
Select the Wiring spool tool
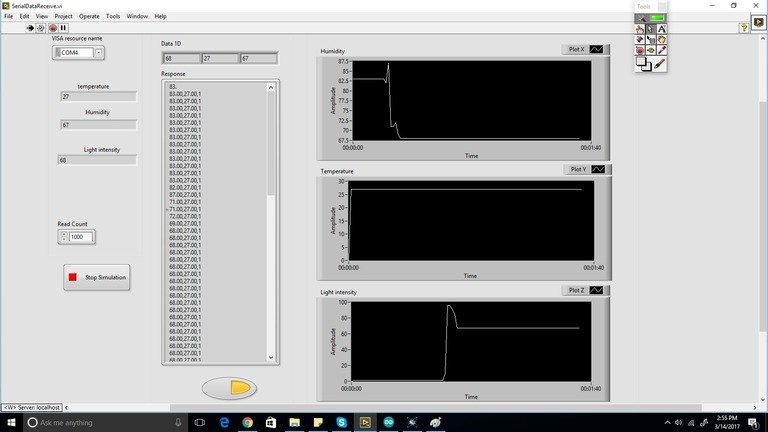click(640, 40)
